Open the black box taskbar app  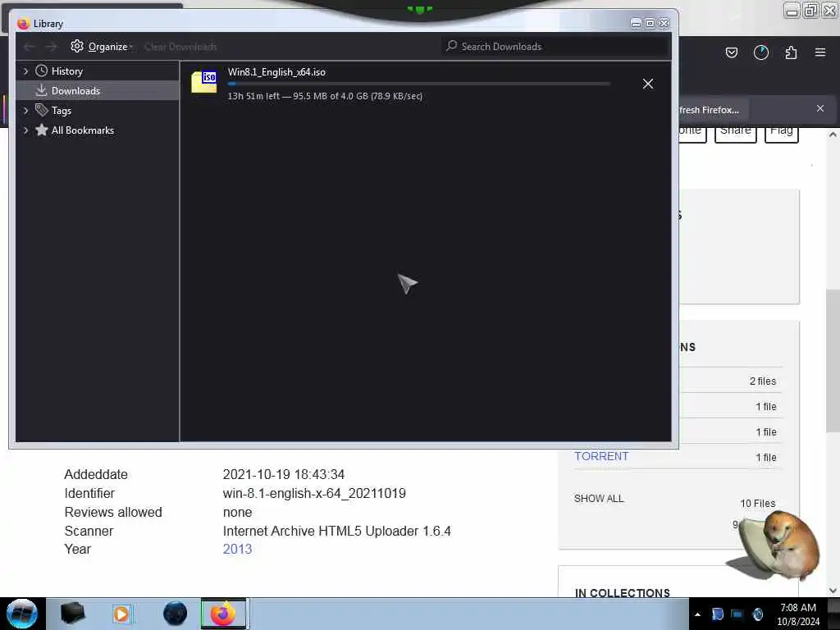[73, 613]
